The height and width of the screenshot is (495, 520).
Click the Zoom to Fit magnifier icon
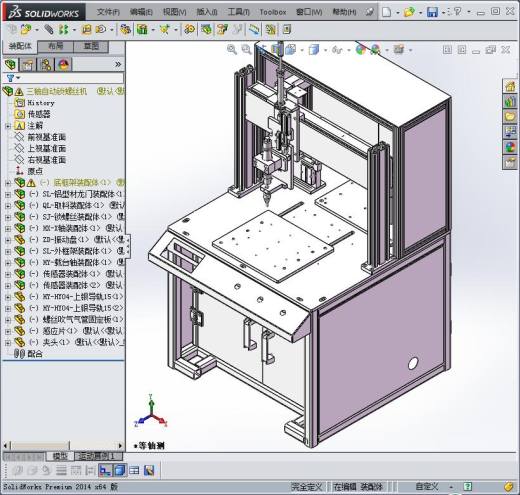(x=232, y=50)
